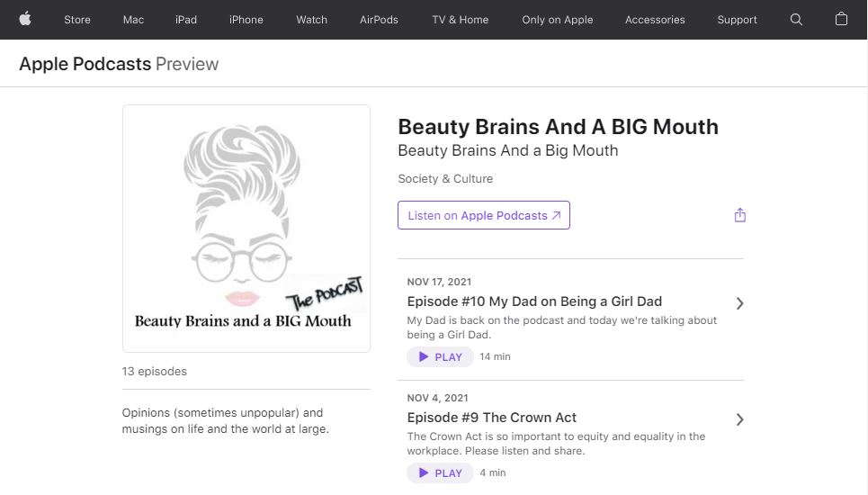Expand Episode #10 with chevron arrow
This screenshot has height=495, width=868.
click(x=739, y=304)
